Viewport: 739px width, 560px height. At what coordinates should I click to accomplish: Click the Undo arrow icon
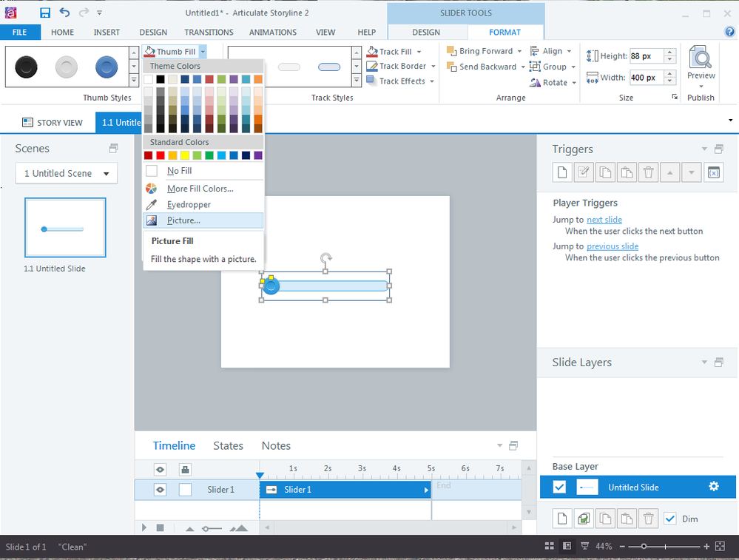64,13
